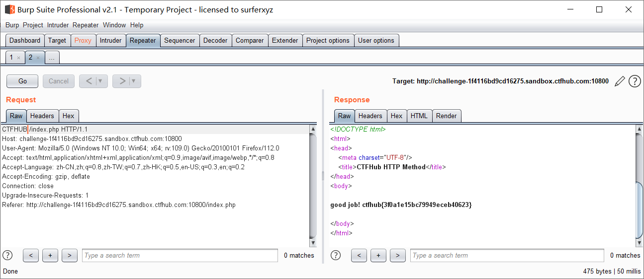Image resolution: width=644 pixels, height=279 pixels.
Task: Click response search next-match > button
Action: [x=398, y=255]
